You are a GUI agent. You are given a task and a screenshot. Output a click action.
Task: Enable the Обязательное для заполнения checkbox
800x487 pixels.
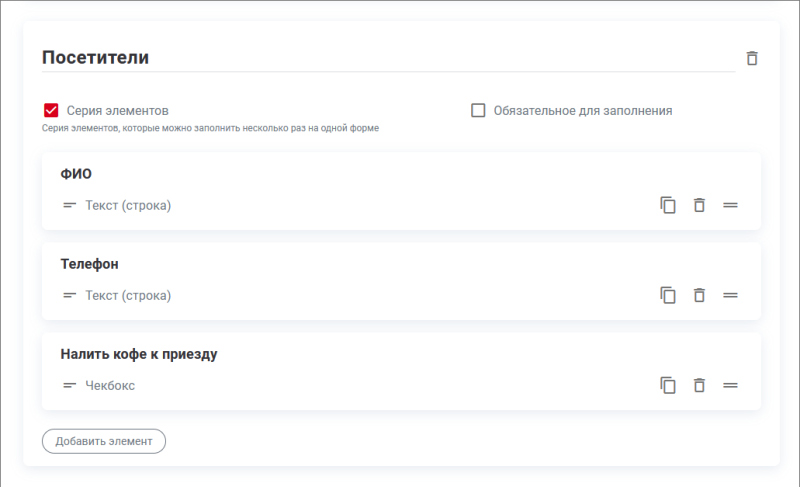(478, 111)
